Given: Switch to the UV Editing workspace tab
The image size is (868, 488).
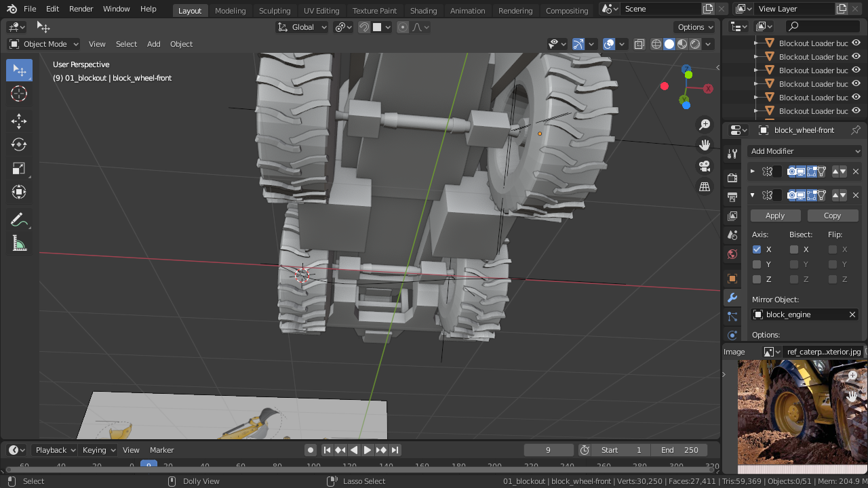Looking at the screenshot, I should pos(321,10).
